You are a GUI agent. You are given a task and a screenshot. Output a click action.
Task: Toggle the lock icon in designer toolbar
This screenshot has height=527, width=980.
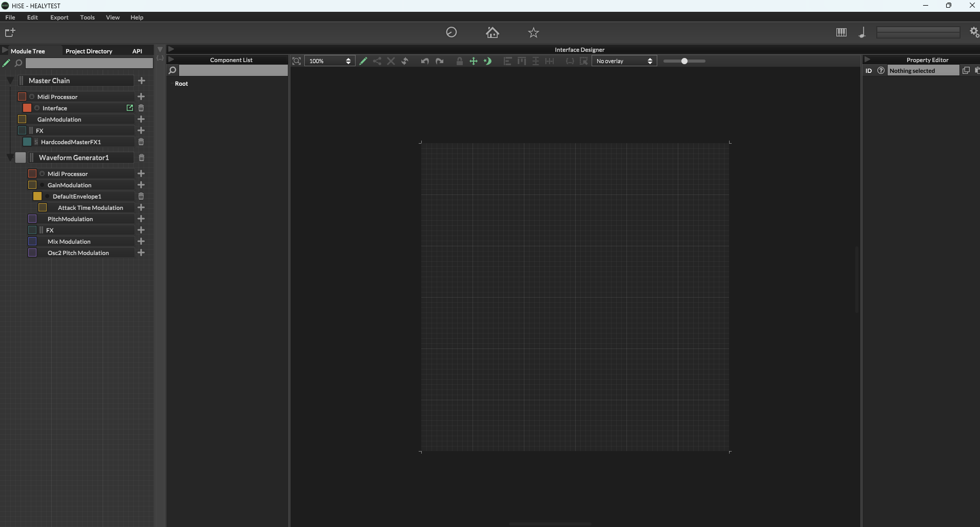coord(460,61)
